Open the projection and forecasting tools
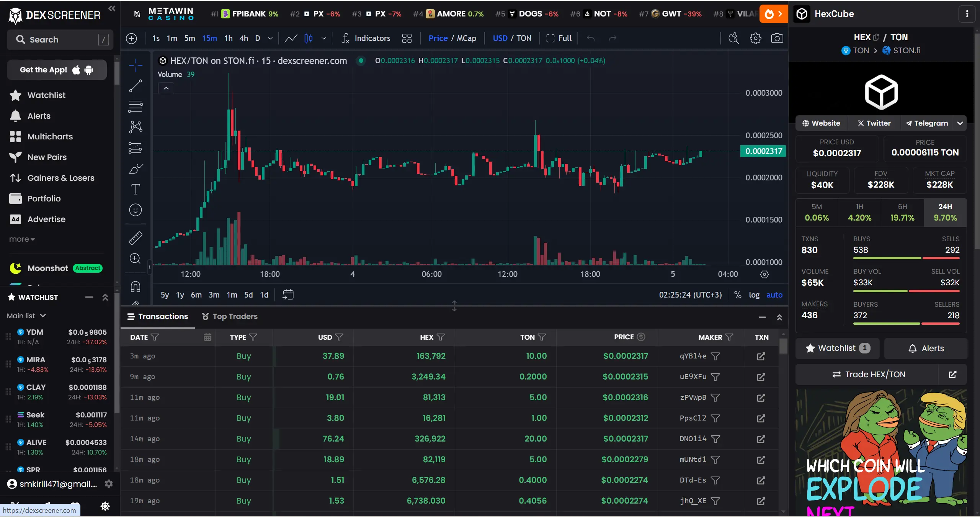 (136, 148)
